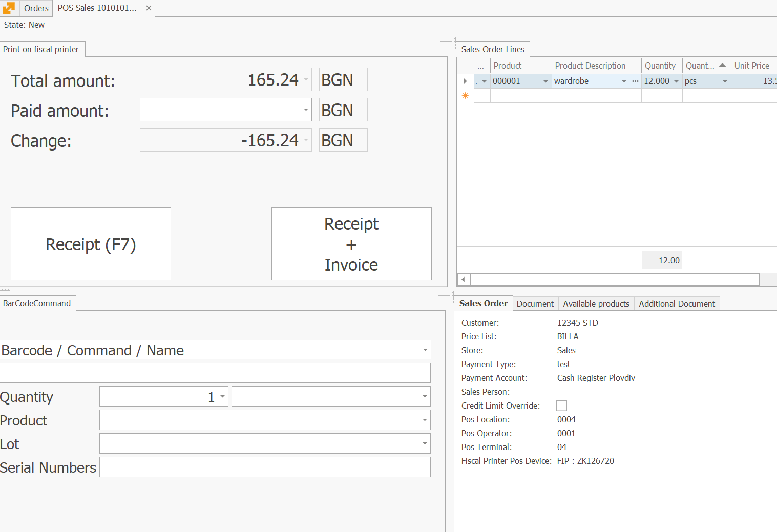Screen dimensions: 777x532
Task: Open dropdown in first narrow column cell
Action: pos(484,81)
